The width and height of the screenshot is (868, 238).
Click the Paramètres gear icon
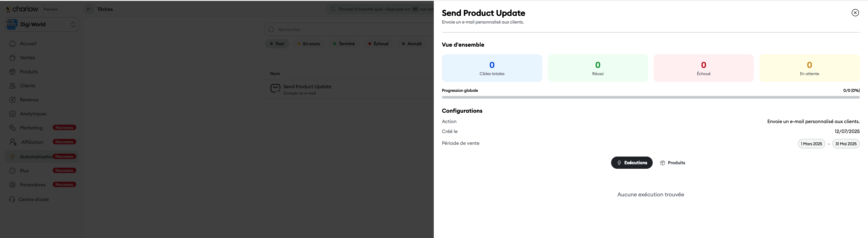pos(12,185)
